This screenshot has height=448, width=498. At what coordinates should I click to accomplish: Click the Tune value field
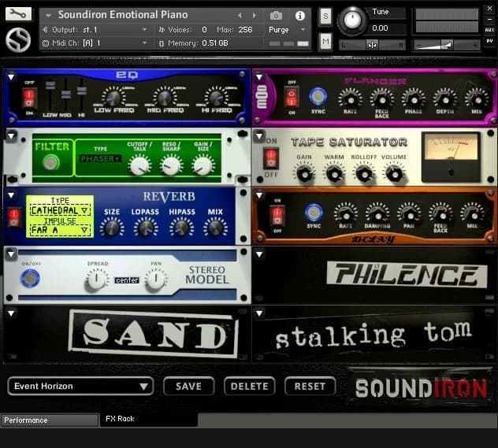380,28
